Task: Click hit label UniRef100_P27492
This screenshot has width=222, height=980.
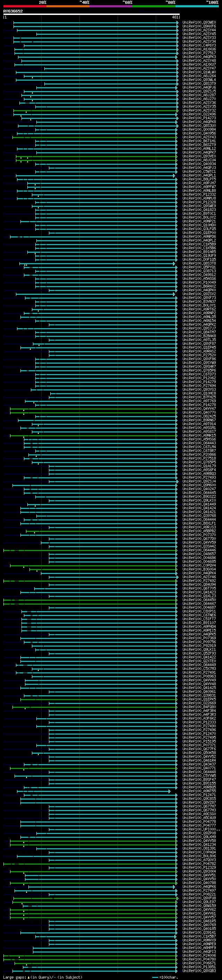Action: [199, 581]
